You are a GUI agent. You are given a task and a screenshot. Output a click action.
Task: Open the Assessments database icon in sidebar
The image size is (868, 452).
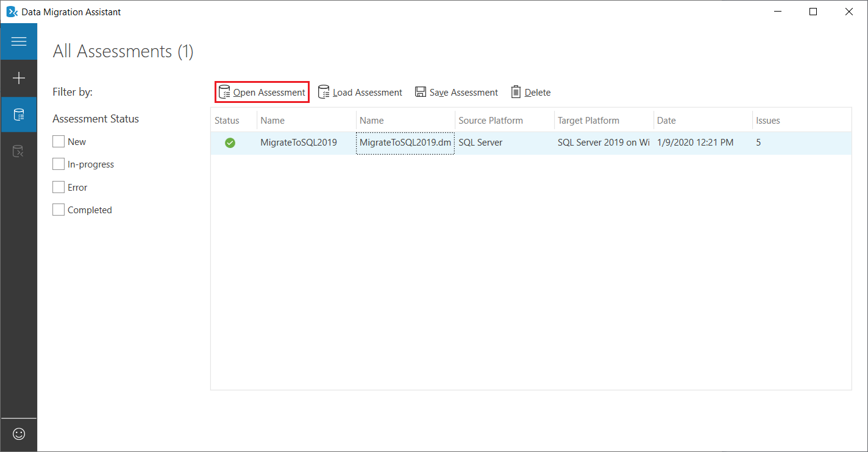(x=19, y=115)
